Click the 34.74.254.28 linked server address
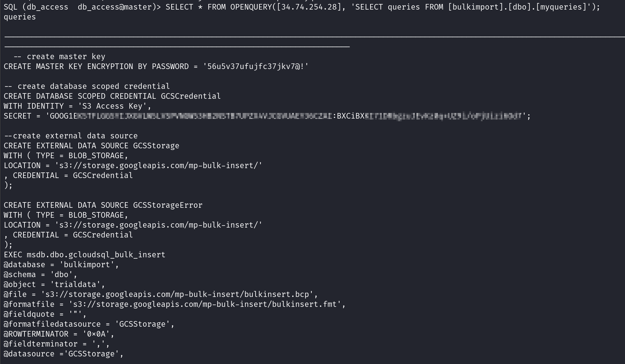Image resolution: width=625 pixels, height=364 pixels. [x=309, y=7]
